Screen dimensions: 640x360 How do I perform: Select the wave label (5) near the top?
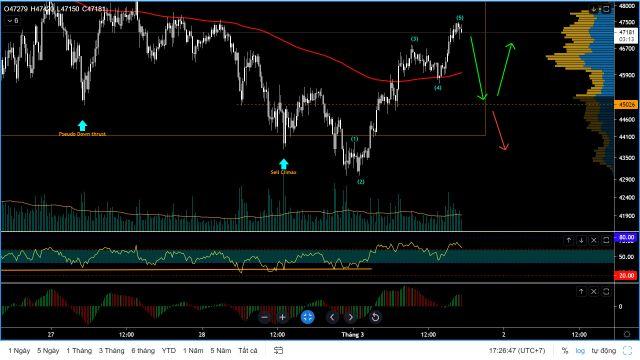(x=460, y=18)
